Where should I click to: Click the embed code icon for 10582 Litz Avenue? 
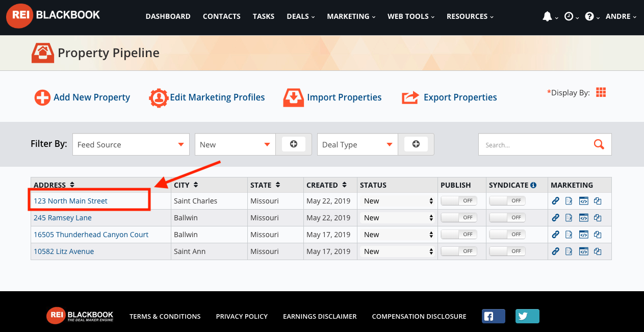point(584,251)
